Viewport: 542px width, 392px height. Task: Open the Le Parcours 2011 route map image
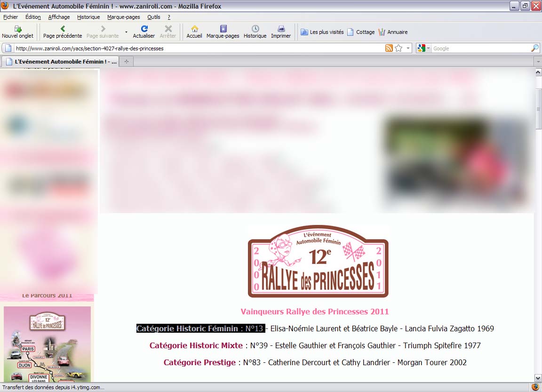pos(48,344)
